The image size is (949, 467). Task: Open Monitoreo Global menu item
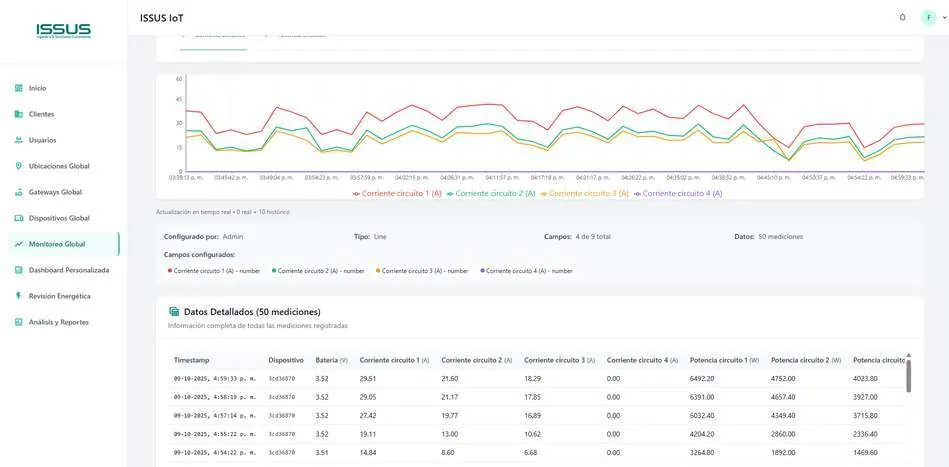click(x=64, y=244)
